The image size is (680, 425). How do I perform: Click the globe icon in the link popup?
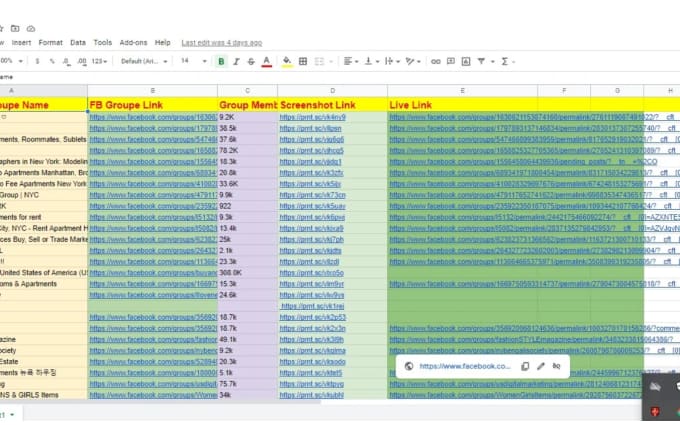pyautogui.click(x=409, y=366)
